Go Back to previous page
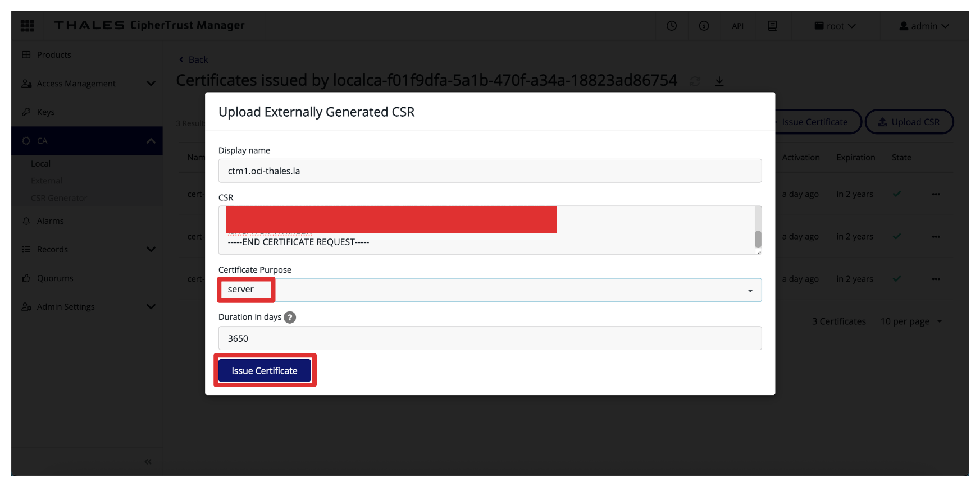This screenshot has width=980, height=487. (194, 60)
